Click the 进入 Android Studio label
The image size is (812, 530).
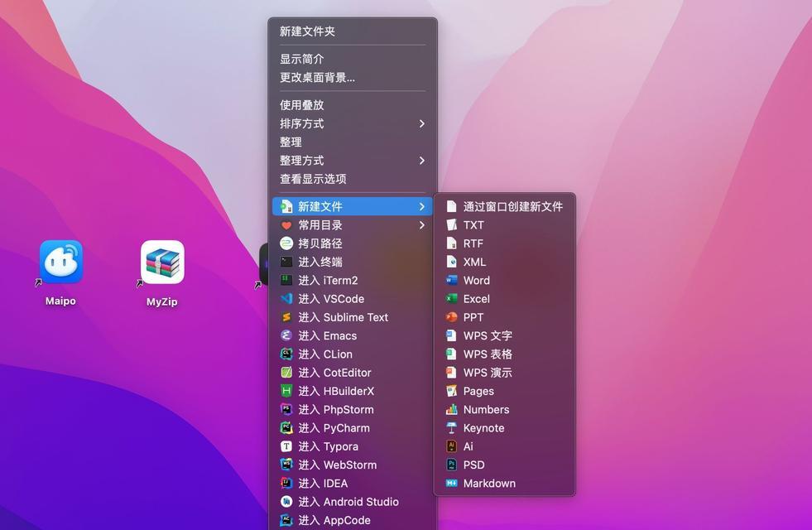(348, 502)
